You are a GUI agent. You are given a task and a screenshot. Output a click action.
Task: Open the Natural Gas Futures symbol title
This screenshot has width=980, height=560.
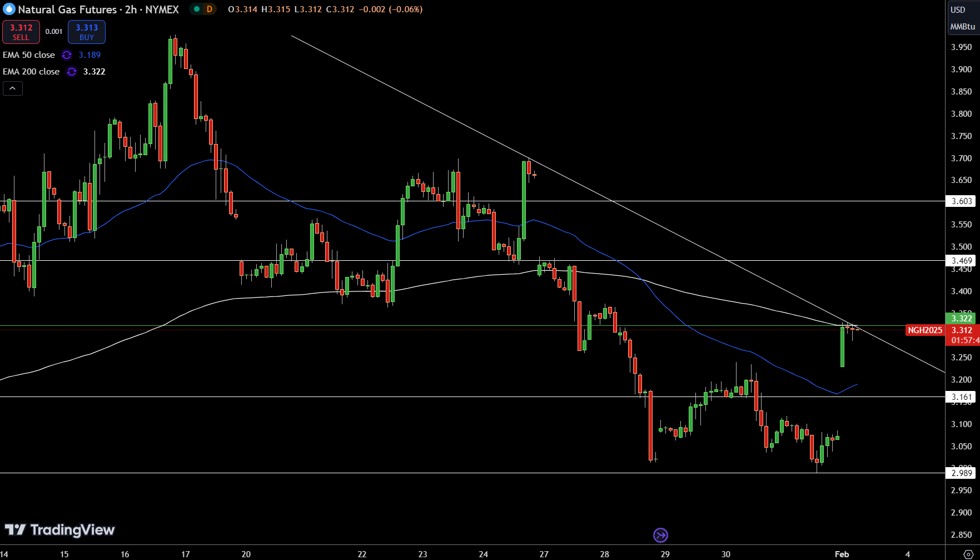[98, 9]
